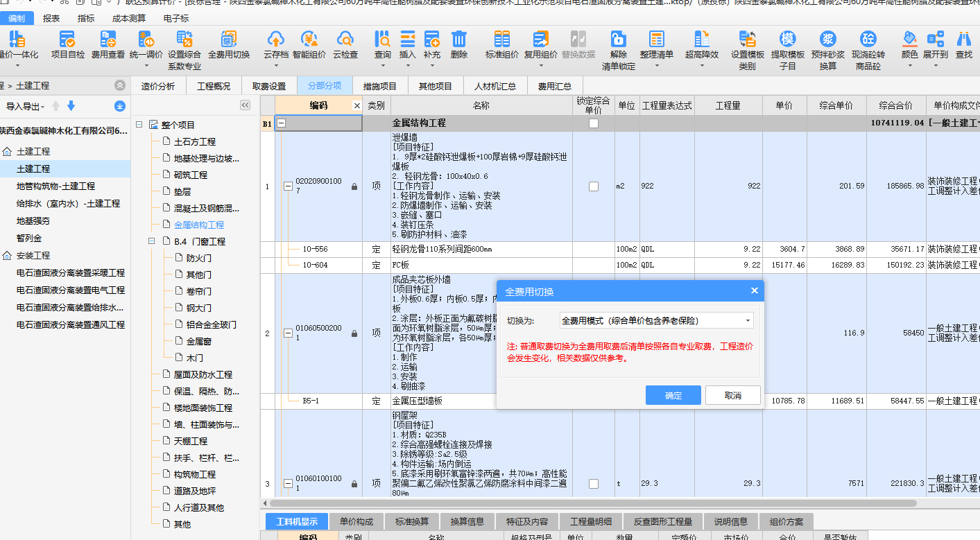The height and width of the screenshot is (540, 980).
Task: Collapse the B.4 门窗工程 tree node
Action: [152, 241]
